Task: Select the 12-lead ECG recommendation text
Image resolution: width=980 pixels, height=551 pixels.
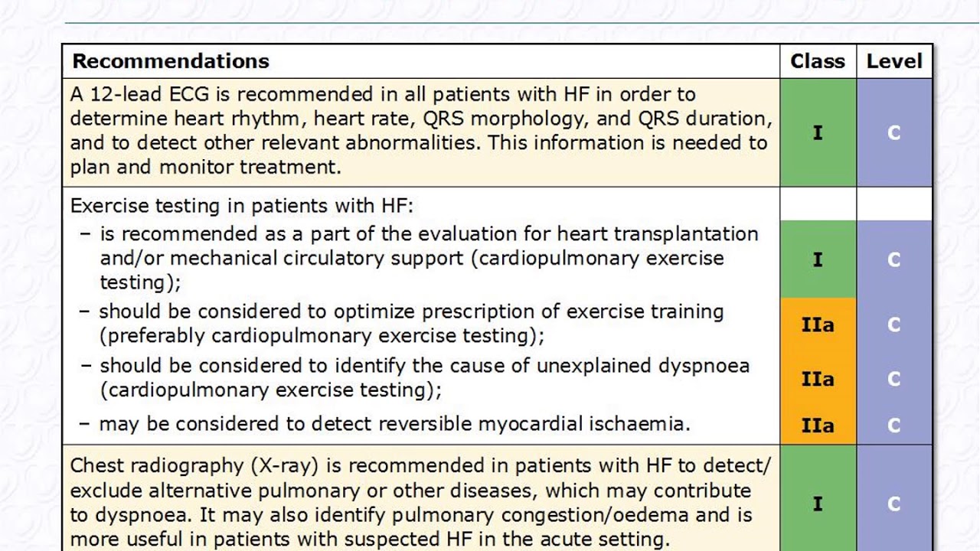Action: click(420, 131)
